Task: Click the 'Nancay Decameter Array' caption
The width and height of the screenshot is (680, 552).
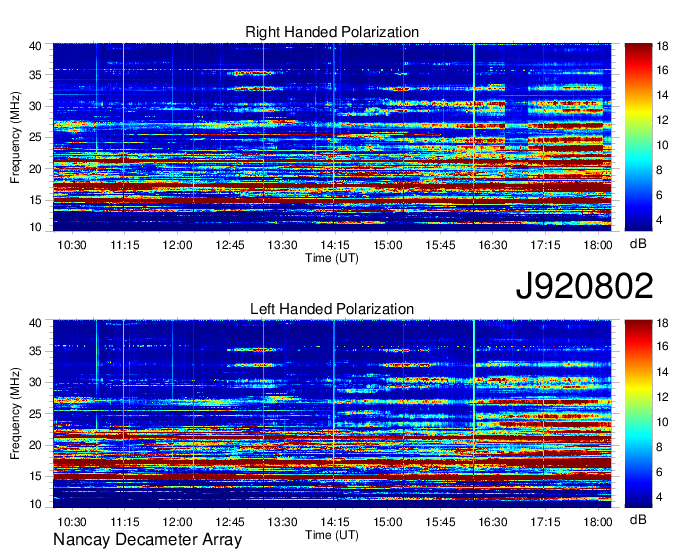Action: pos(147,539)
